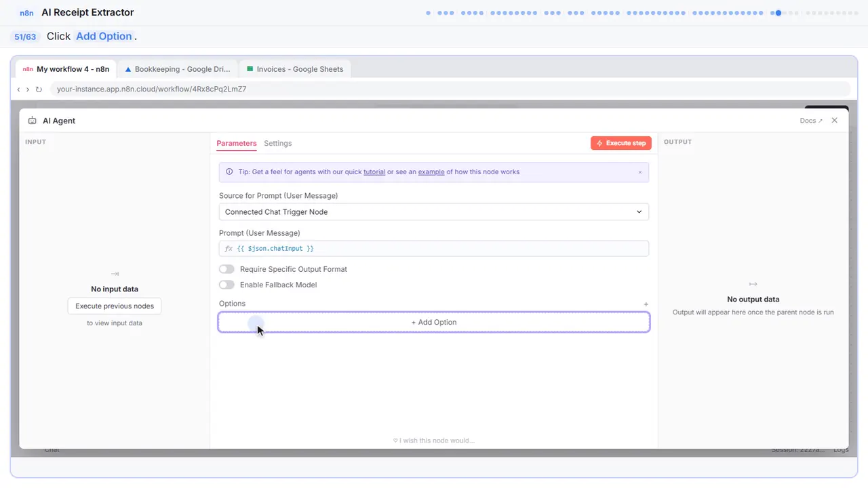Click the Prompt (User Message) expression field
Viewport: 868px width, 488px height.
[434, 249]
